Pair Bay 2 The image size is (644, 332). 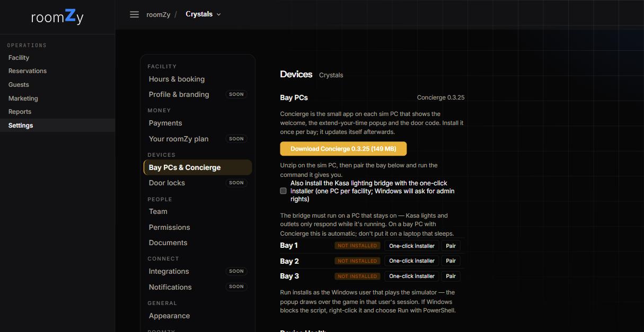[451, 261]
